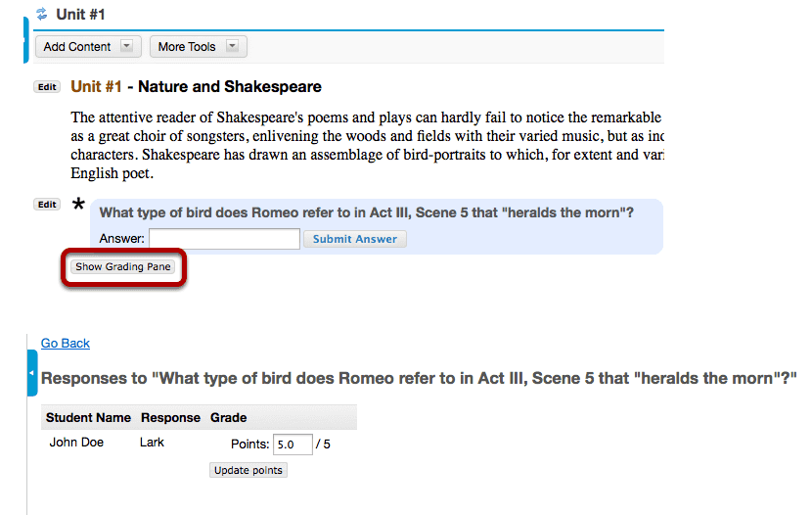This screenshot has width=812, height=515.
Task: Edit the Romeo bird question item
Action: tap(47, 205)
